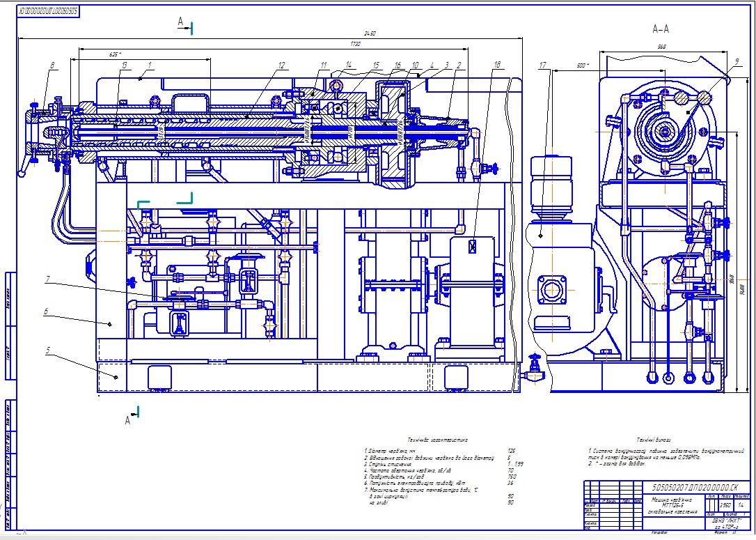
Task: Select the scale value 1:4 in title block
Action: click(741, 505)
